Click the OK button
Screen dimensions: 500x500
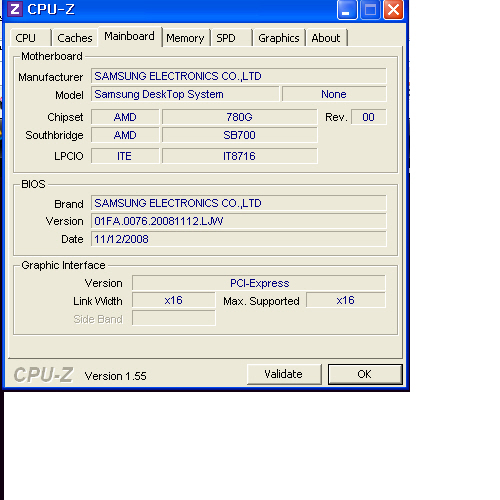click(365, 374)
